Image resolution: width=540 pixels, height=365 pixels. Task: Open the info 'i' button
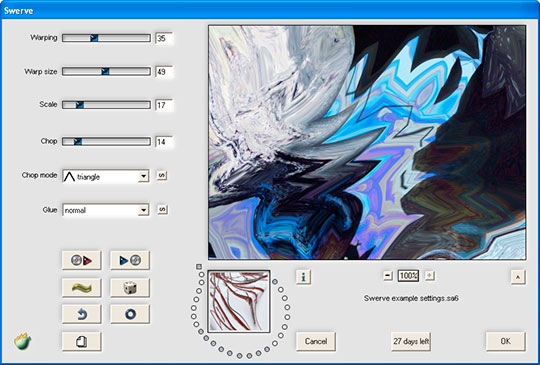[x=303, y=277]
